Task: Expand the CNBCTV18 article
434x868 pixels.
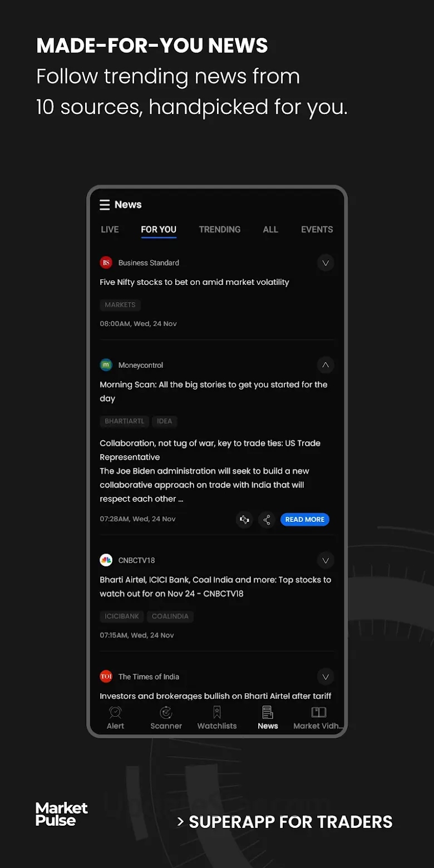Action: 325,560
